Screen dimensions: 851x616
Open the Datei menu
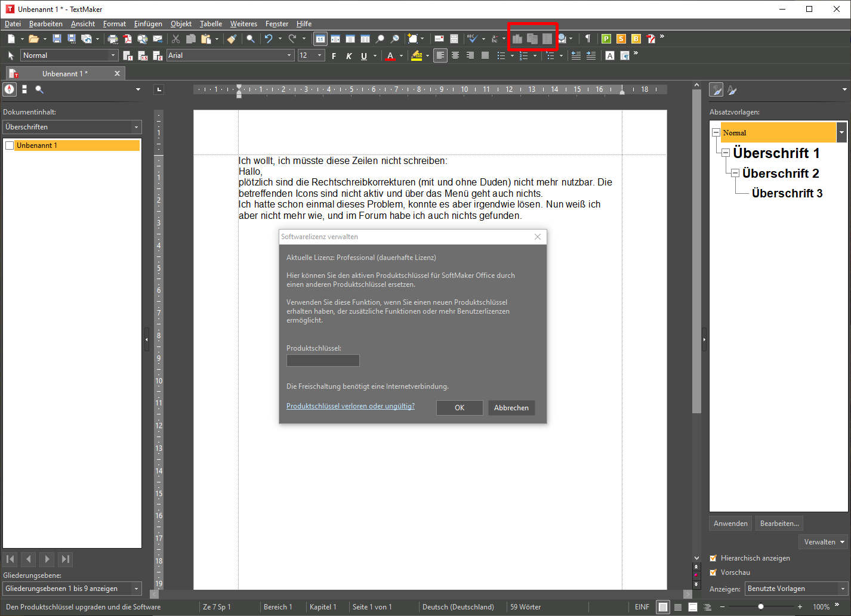pyautogui.click(x=13, y=24)
